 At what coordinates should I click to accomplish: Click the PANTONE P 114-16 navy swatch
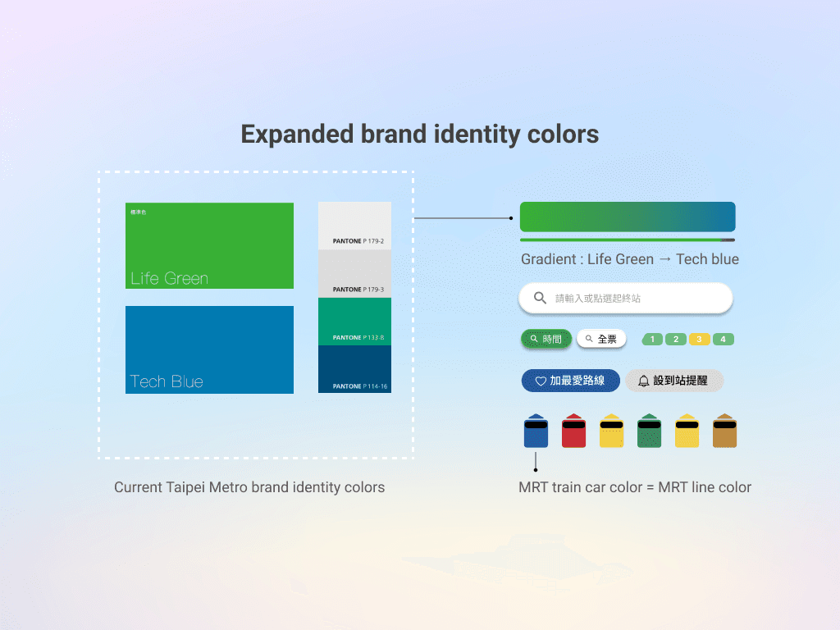coord(354,369)
